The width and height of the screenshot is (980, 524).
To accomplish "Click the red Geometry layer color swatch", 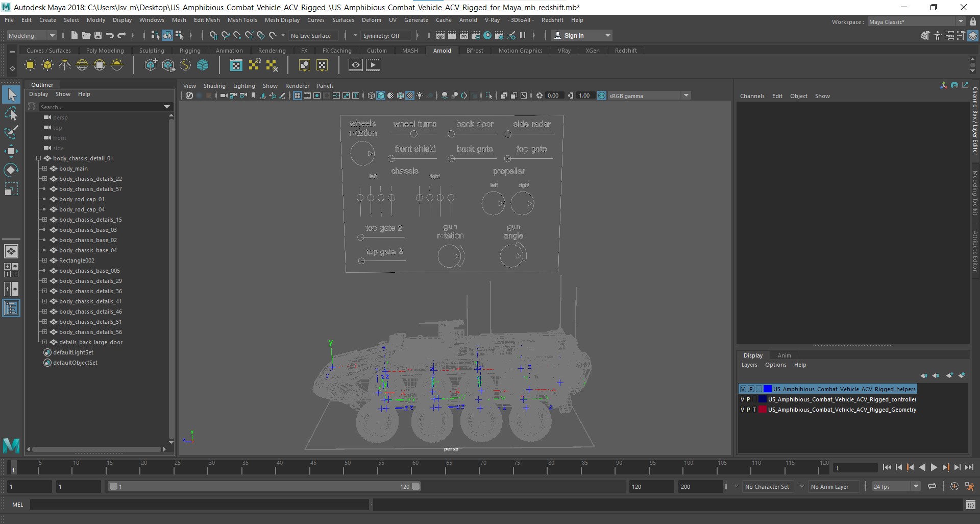I will [762, 410].
